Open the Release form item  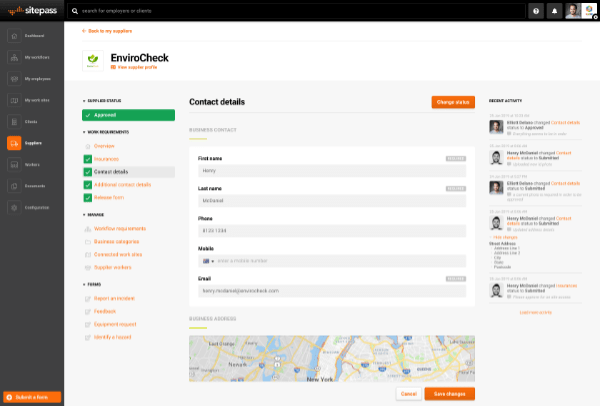coord(109,198)
